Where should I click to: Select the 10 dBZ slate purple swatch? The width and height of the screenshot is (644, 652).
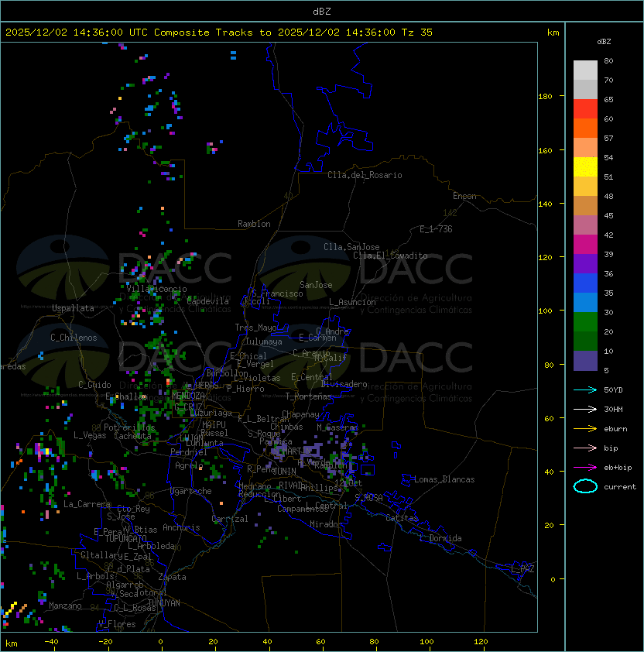click(585, 361)
